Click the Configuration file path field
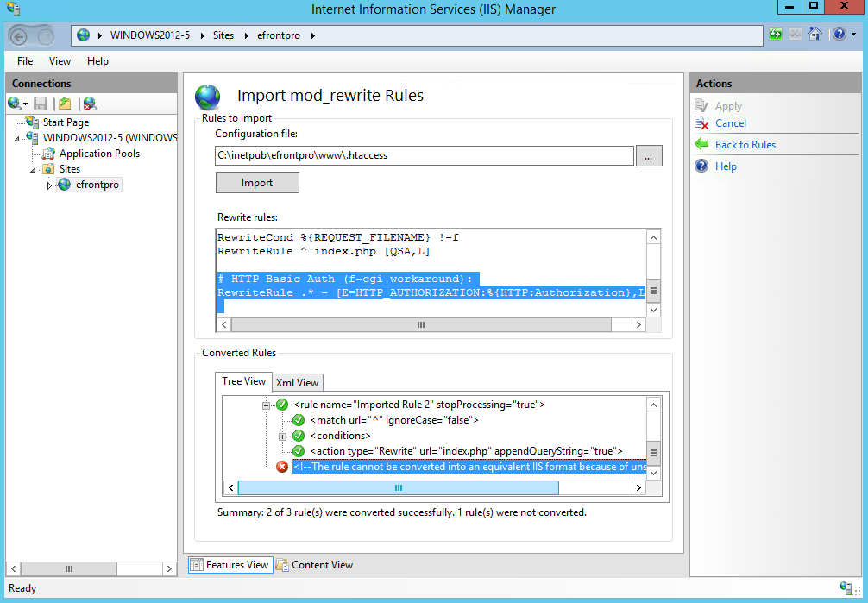Screen dimensions: 868x603 pos(424,155)
